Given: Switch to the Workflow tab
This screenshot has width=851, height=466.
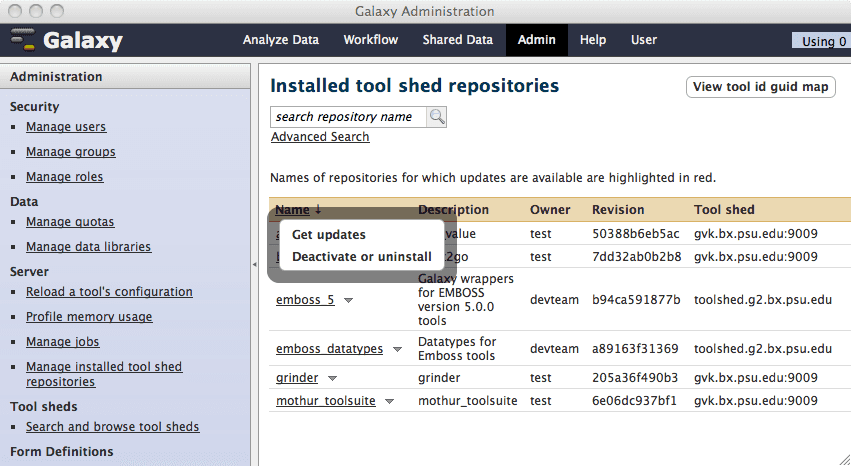Looking at the screenshot, I should click(370, 40).
